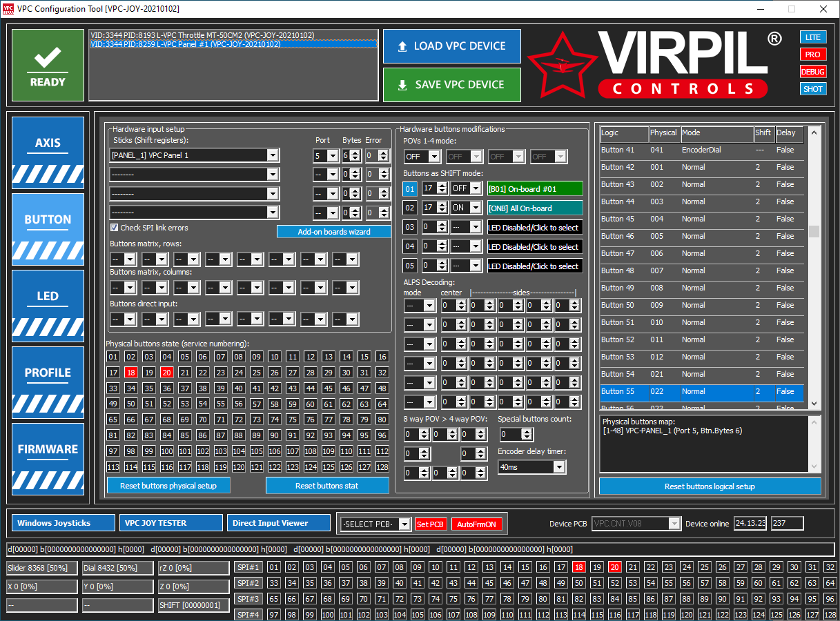Click the Virpil Controls star logo
Viewport: 840px width, 621px height.
coord(562,67)
